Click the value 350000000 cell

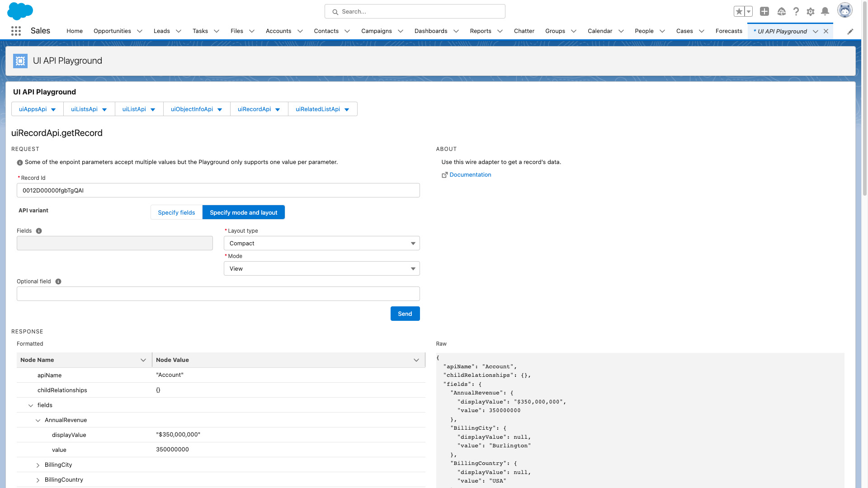(x=288, y=450)
